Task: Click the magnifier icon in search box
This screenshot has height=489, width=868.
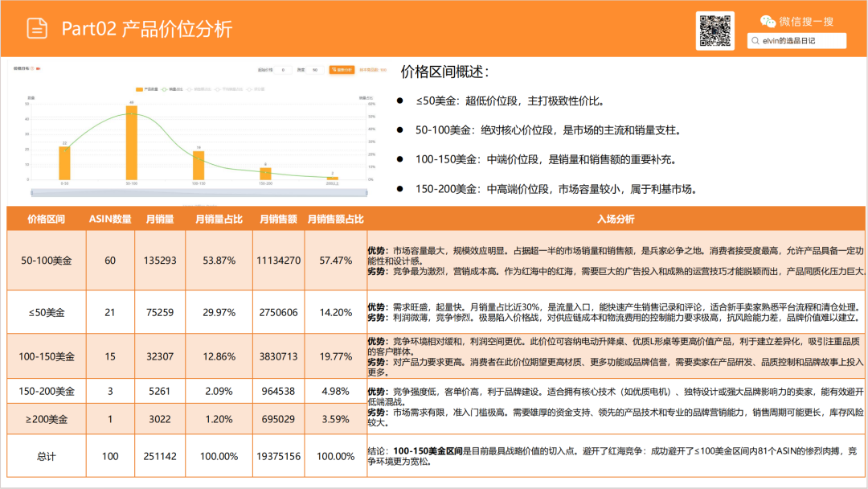Action: click(x=755, y=40)
